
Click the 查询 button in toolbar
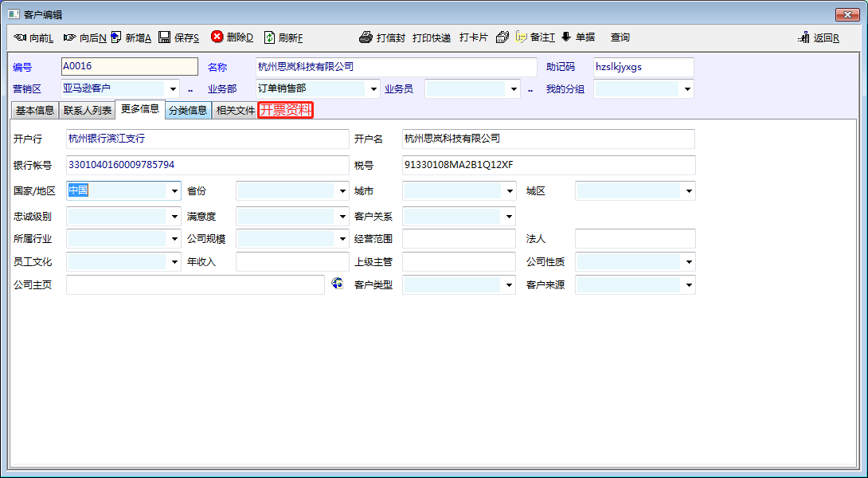point(620,37)
